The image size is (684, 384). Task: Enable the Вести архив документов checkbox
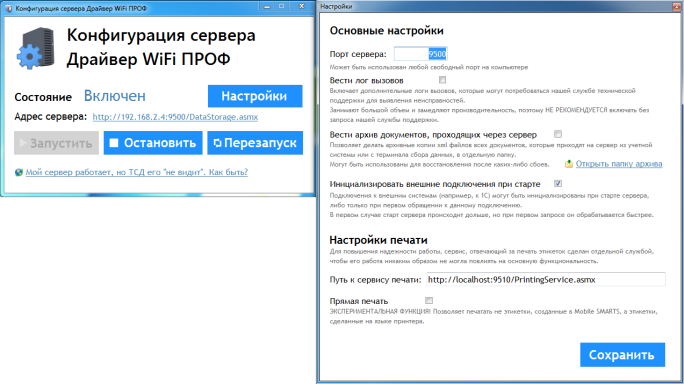(x=557, y=134)
